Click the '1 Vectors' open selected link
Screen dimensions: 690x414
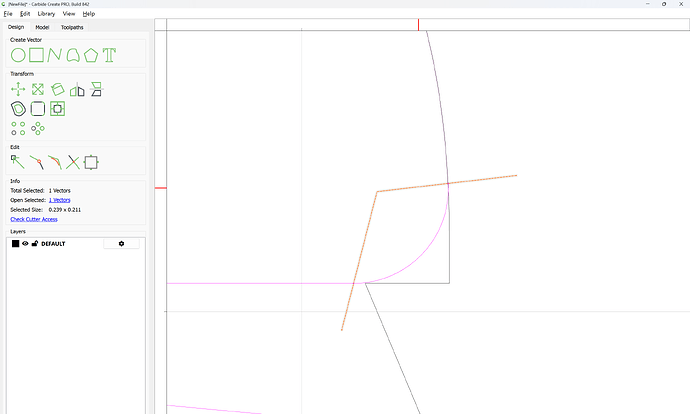pyautogui.click(x=59, y=200)
